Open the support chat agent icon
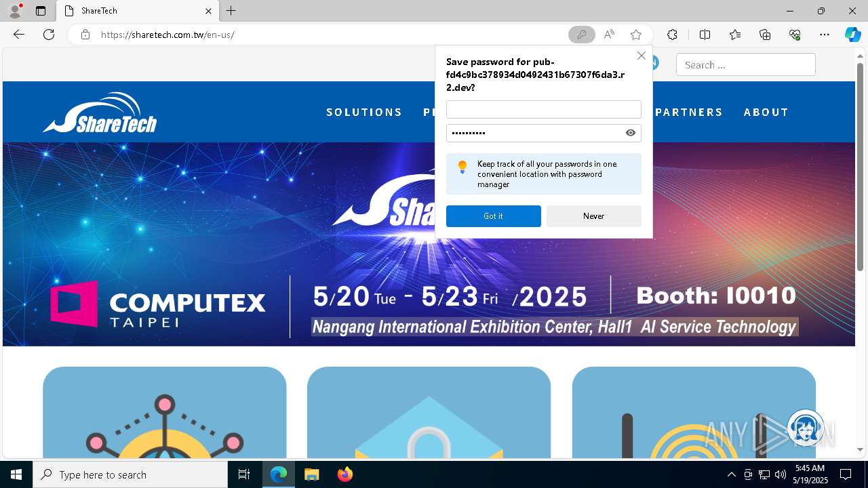Screen dimensions: 868x488 tap(806, 428)
